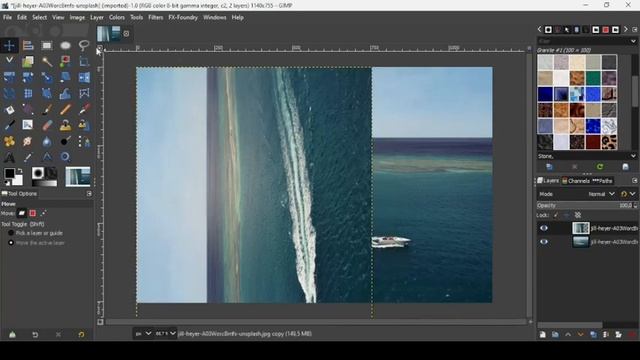Open the Windows menu
This screenshot has height=360, width=640.
[214, 18]
